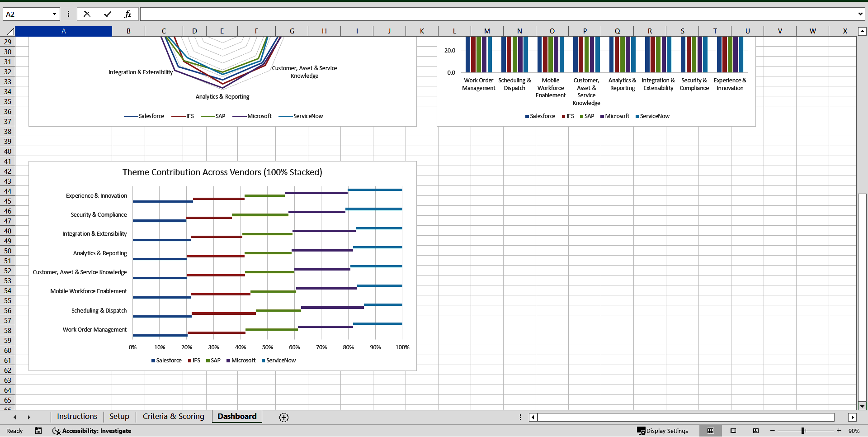Select column V header
The image size is (868, 437).
pyautogui.click(x=780, y=31)
